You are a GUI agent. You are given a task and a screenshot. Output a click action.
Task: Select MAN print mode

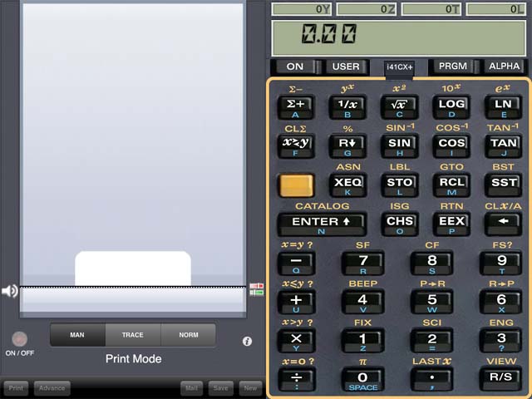[77, 335]
